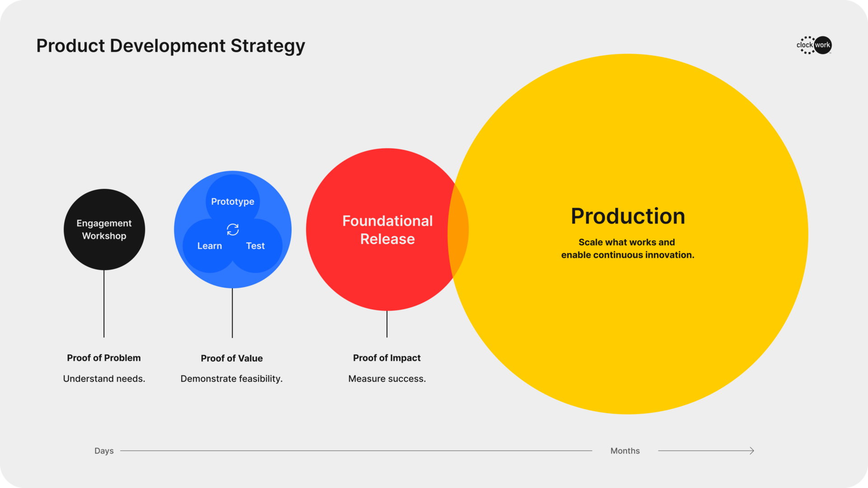Click the arrow head at timeline end
This screenshot has width=868, height=488.
pos(751,450)
